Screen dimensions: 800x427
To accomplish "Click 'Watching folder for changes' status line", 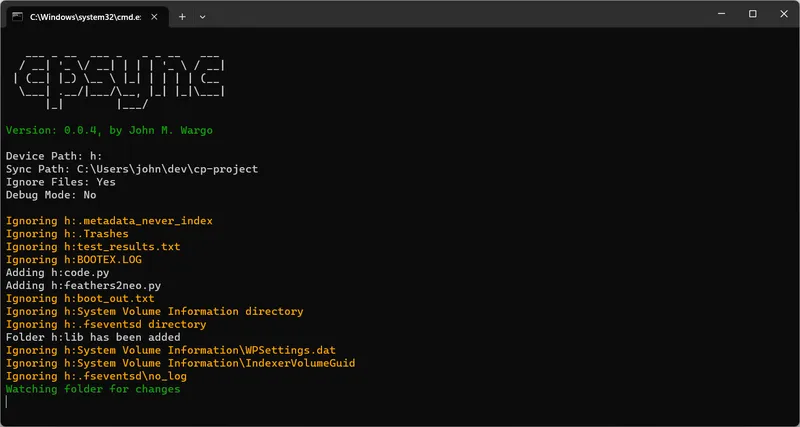I will coord(93,389).
